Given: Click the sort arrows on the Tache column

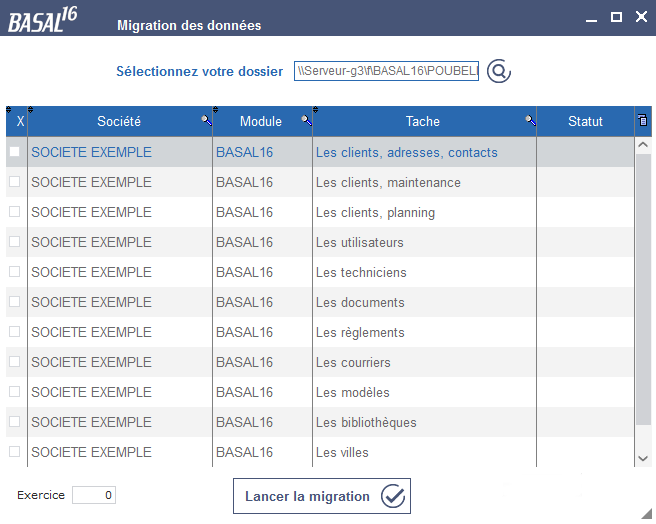Looking at the screenshot, I should click(x=315, y=110).
